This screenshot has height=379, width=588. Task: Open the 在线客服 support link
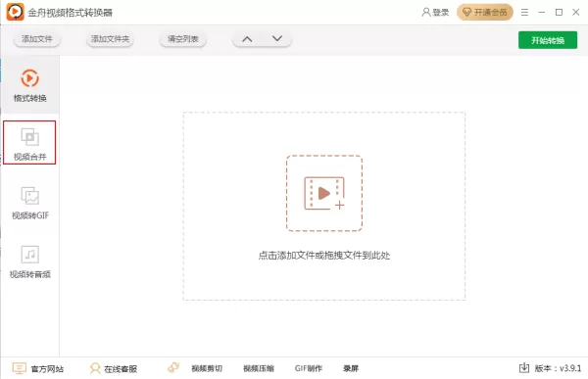(114, 368)
